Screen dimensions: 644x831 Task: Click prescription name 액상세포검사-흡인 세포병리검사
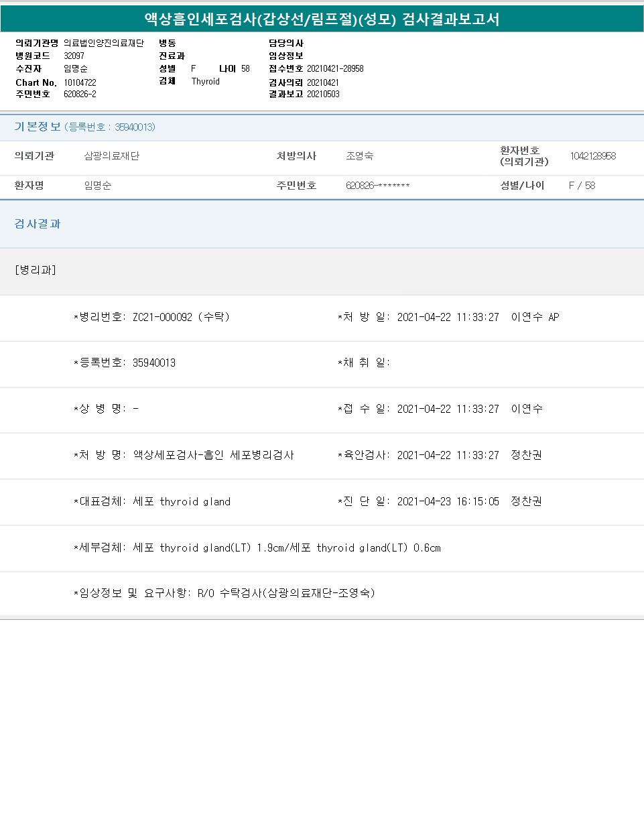[213, 455]
